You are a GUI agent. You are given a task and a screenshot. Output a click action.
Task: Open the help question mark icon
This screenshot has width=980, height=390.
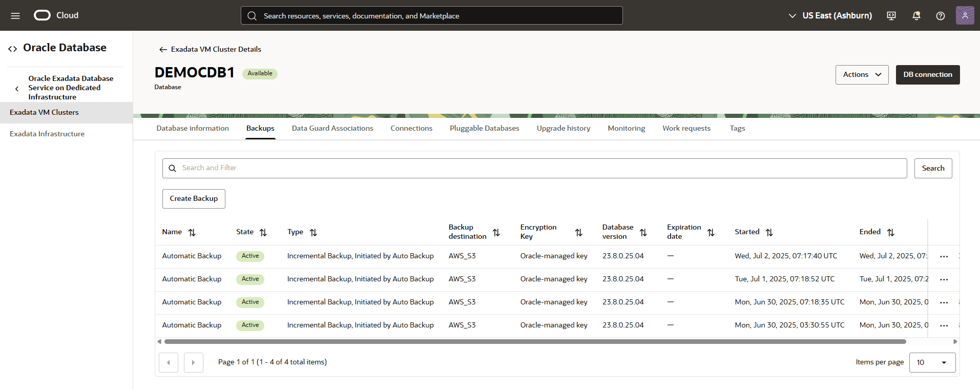(941, 16)
